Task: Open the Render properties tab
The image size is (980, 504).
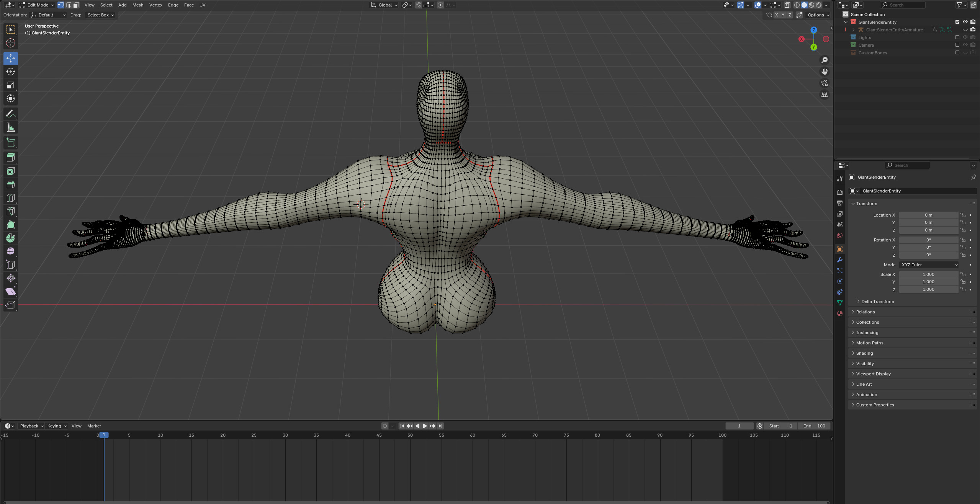Action: pyautogui.click(x=840, y=192)
